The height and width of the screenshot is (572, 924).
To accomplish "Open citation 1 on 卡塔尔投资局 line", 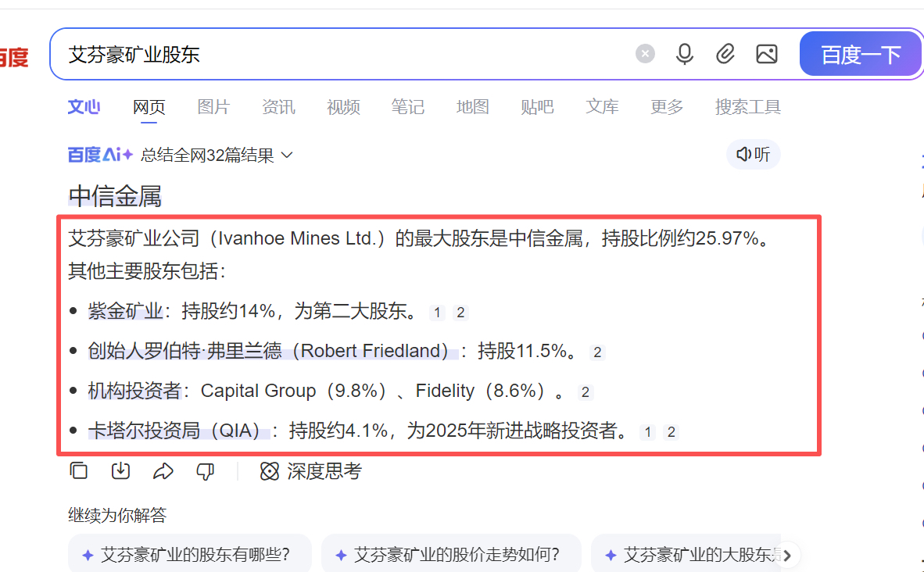I will pos(647,432).
